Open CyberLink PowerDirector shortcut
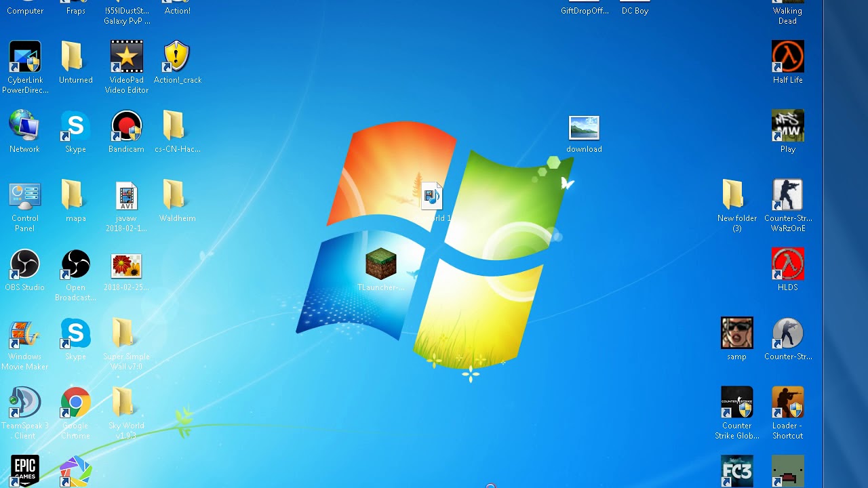 click(x=25, y=57)
